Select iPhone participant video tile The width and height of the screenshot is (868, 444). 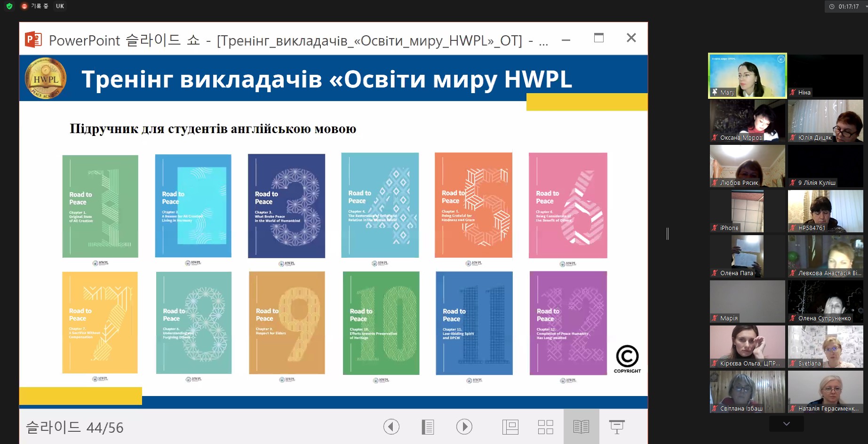pos(748,211)
